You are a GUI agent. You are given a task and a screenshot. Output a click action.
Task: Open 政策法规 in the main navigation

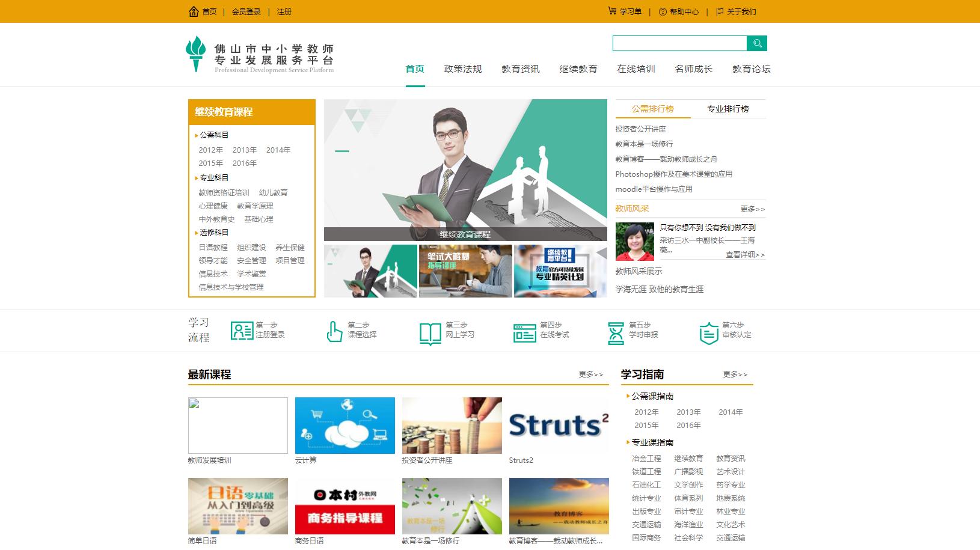tap(463, 69)
